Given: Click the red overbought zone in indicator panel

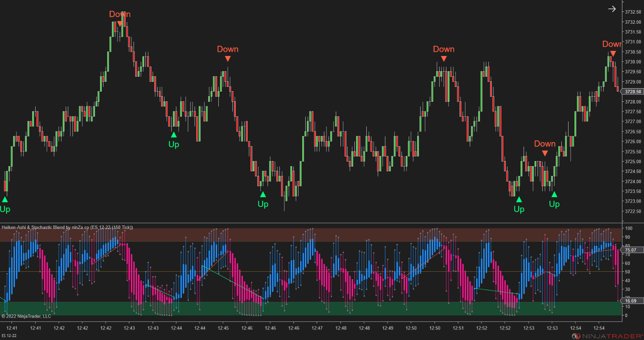Looking at the screenshot, I should [x=311, y=235].
